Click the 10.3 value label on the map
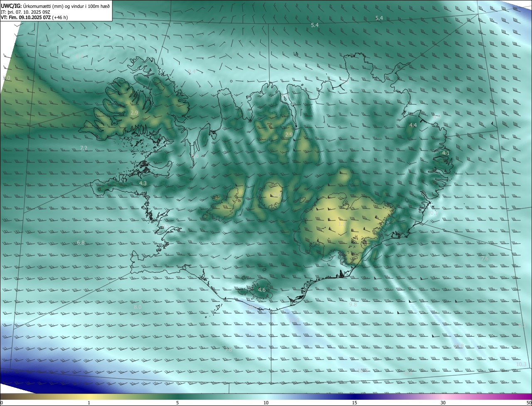Image resolution: width=532 pixels, height=406 pixels. (521, 364)
